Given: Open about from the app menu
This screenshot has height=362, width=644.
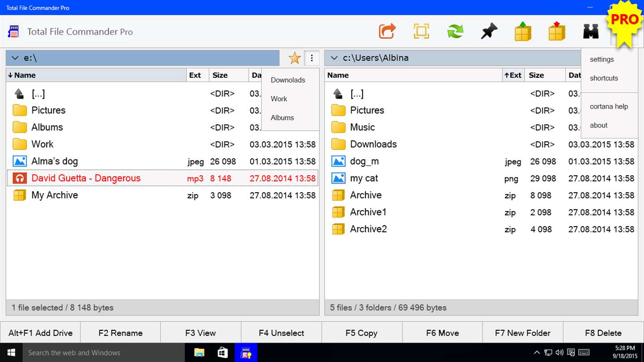Looking at the screenshot, I should (599, 125).
